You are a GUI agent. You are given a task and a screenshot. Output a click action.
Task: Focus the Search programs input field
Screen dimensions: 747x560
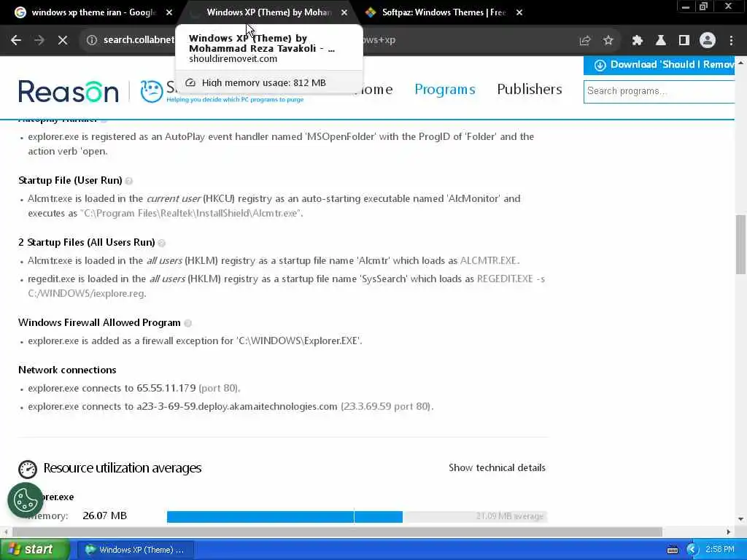[x=659, y=91]
